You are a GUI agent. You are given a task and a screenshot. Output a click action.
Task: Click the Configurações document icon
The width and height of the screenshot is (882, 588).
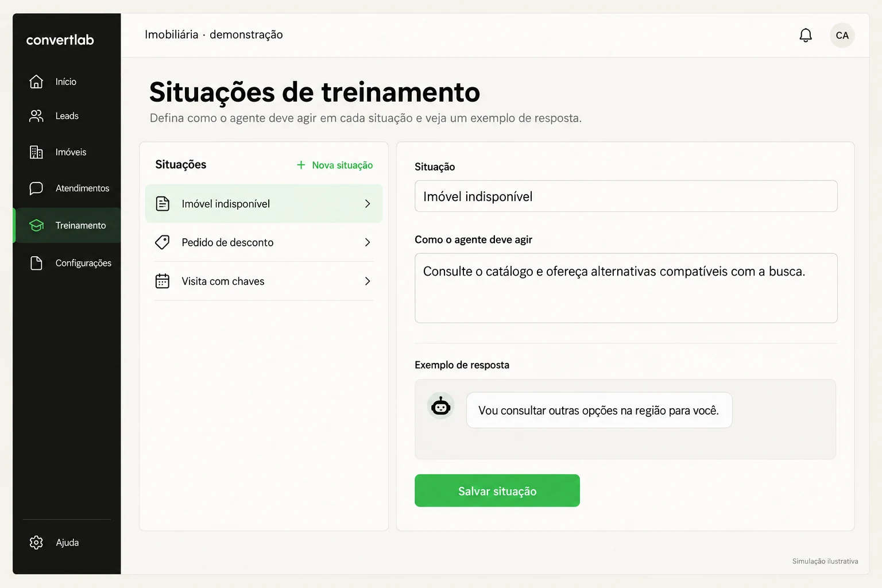click(x=36, y=263)
